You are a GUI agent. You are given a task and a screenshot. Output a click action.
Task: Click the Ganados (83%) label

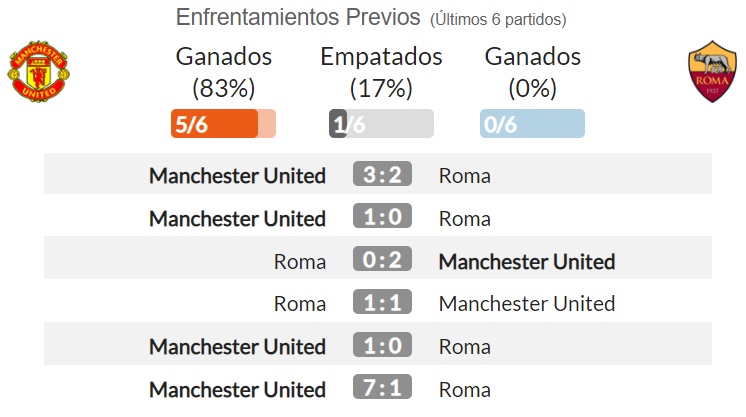[224, 72]
